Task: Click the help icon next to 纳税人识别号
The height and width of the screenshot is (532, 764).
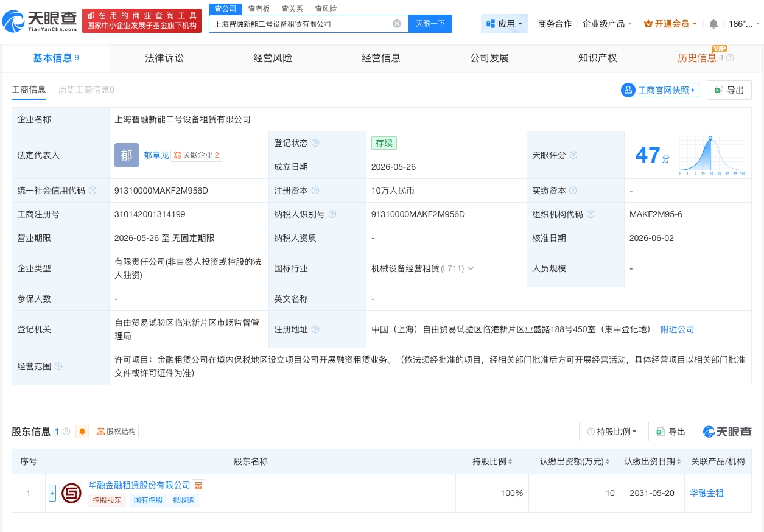Action: tap(332, 214)
